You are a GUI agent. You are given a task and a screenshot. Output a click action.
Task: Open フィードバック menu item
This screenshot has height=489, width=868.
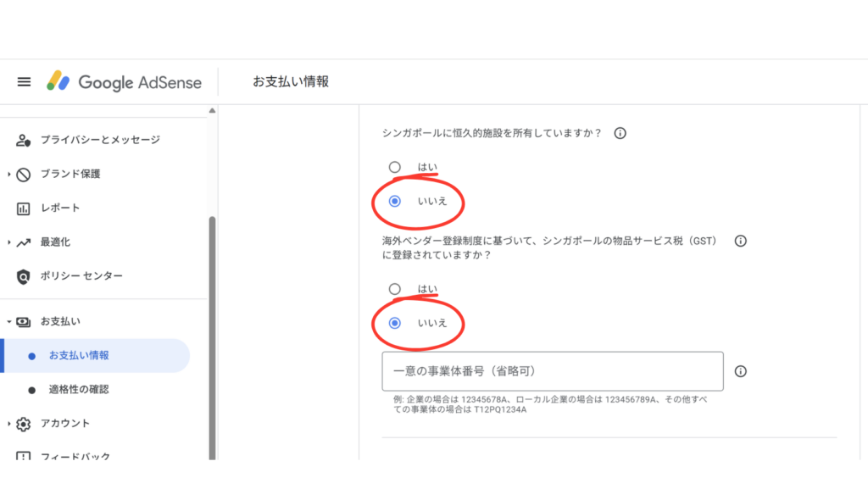click(75, 456)
